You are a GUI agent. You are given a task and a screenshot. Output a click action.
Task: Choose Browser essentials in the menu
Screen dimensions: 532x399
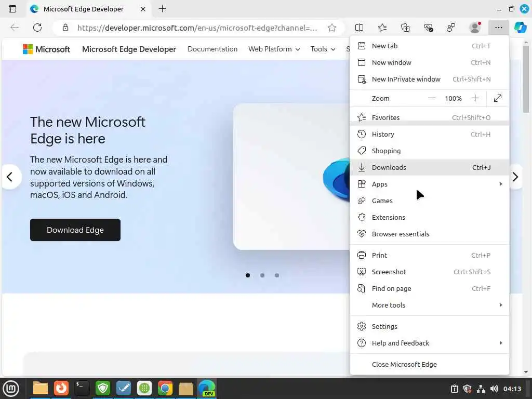tap(429, 234)
